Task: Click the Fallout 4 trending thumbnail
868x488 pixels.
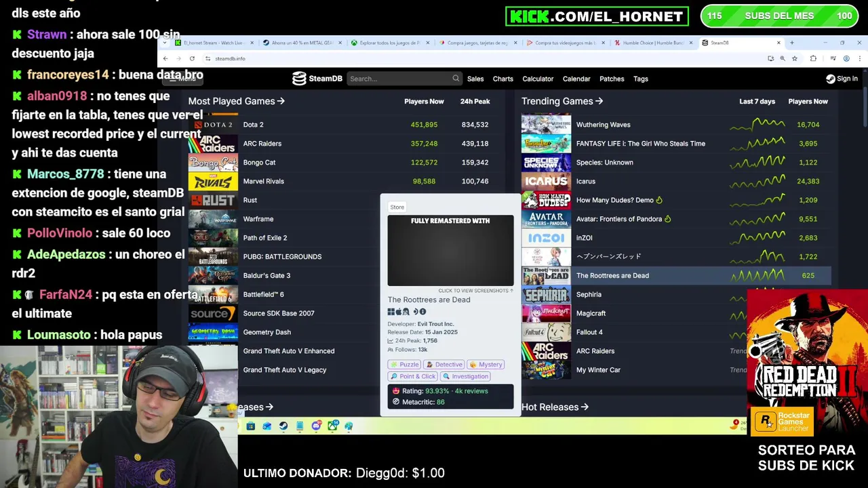Action: [546, 332]
